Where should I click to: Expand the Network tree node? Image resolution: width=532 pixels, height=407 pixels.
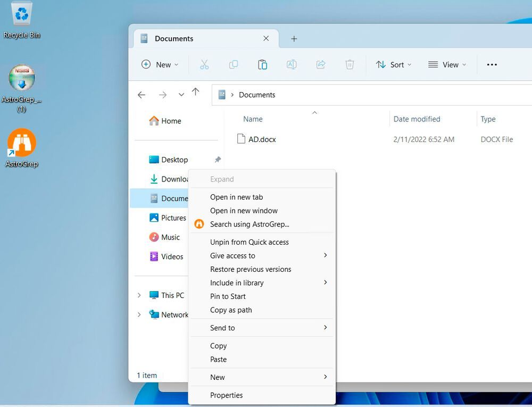pyautogui.click(x=139, y=315)
